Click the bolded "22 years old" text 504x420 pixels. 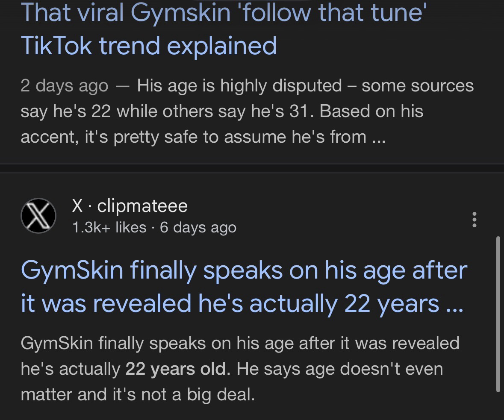pyautogui.click(x=175, y=369)
